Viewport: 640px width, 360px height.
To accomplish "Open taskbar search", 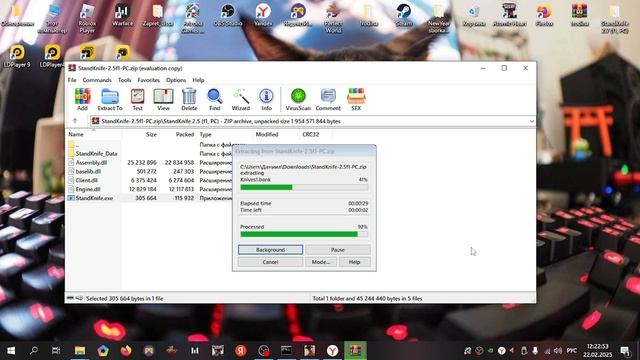I will pyautogui.click(x=34, y=350).
